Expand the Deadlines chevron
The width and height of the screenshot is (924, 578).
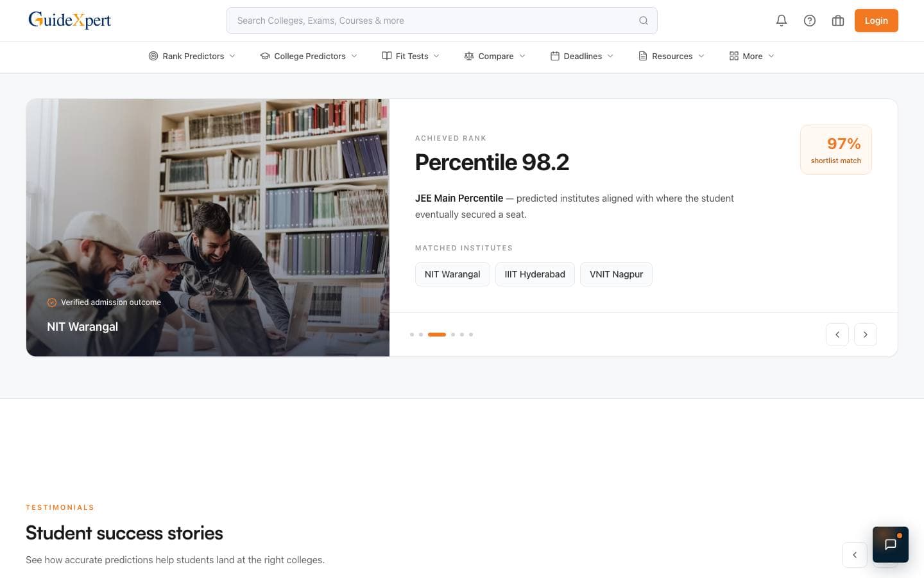[x=610, y=56]
